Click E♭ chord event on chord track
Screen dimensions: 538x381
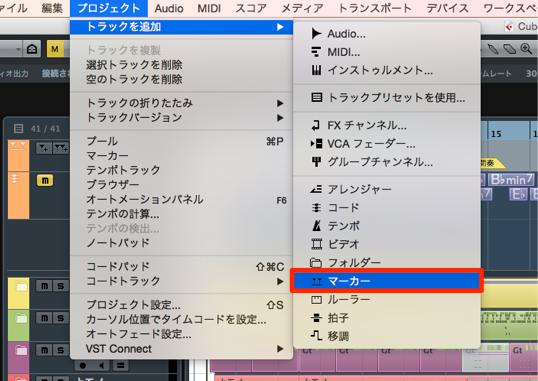tap(518, 195)
